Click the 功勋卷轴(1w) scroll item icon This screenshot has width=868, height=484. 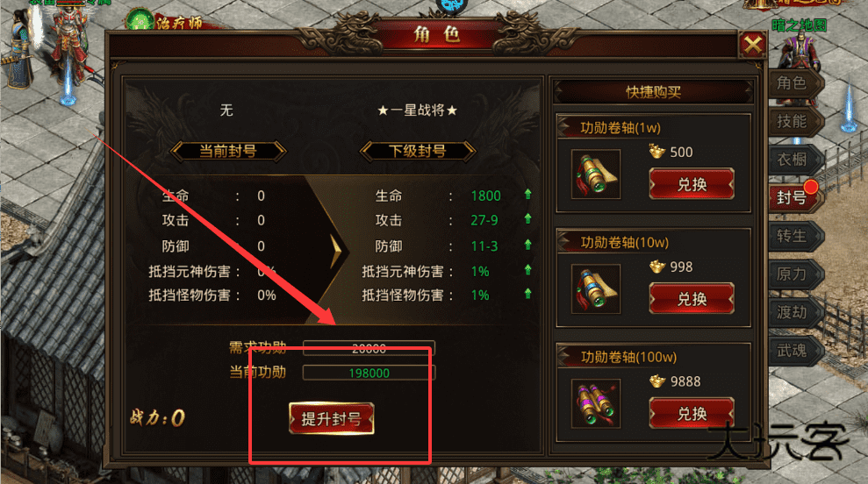click(596, 174)
